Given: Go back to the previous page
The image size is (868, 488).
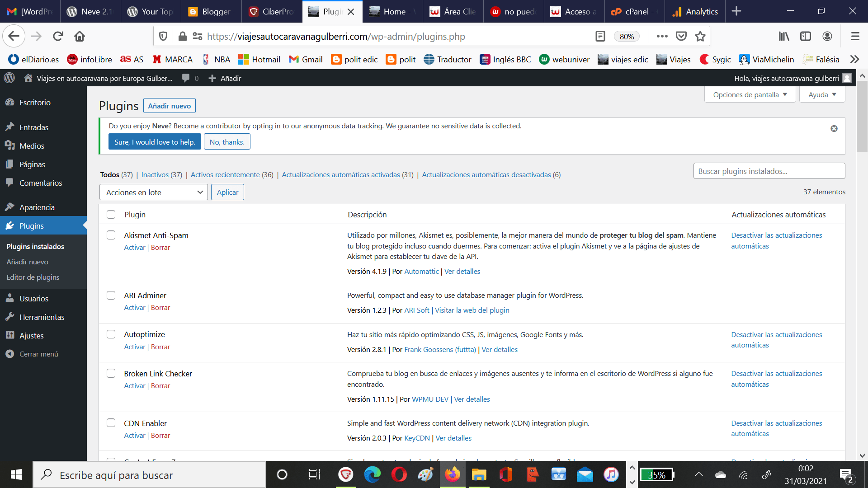Looking at the screenshot, I should 14,36.
